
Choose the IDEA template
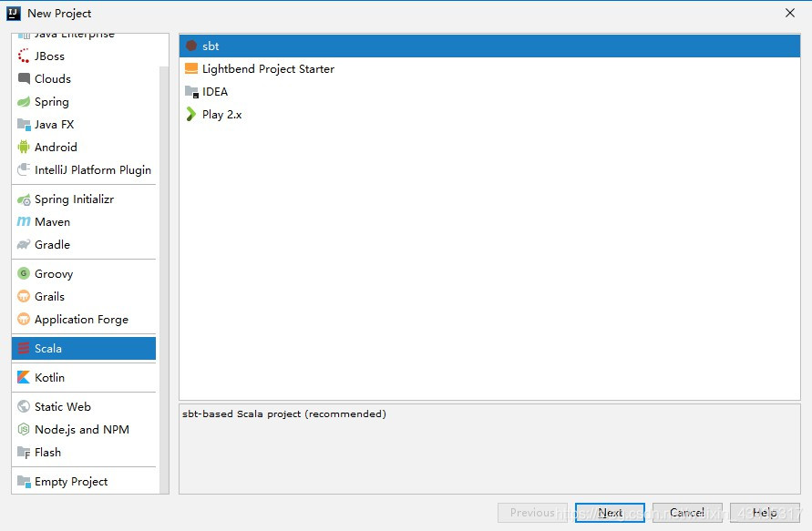point(489,92)
